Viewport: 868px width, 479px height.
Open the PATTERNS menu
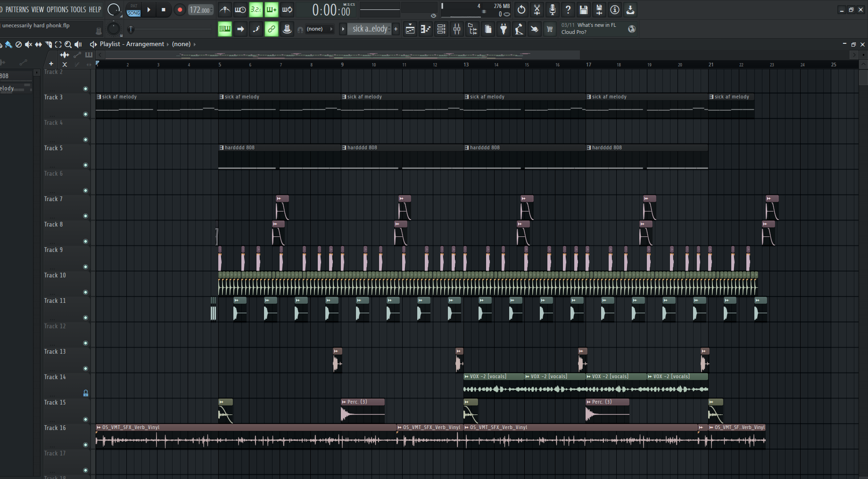click(x=17, y=9)
